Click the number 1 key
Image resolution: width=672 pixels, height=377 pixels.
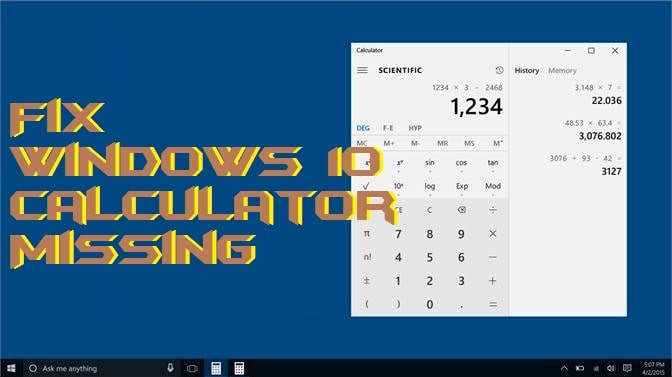coord(398,281)
